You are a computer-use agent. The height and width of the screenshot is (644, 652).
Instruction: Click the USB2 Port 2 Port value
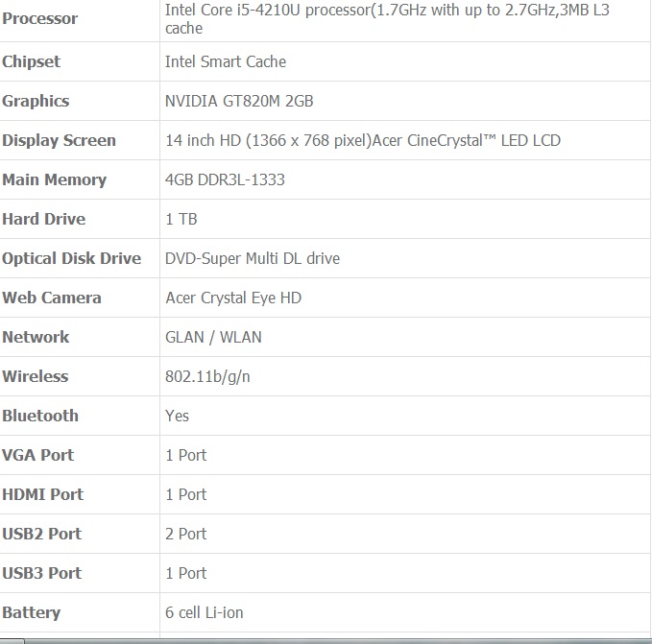pyautogui.click(x=186, y=534)
